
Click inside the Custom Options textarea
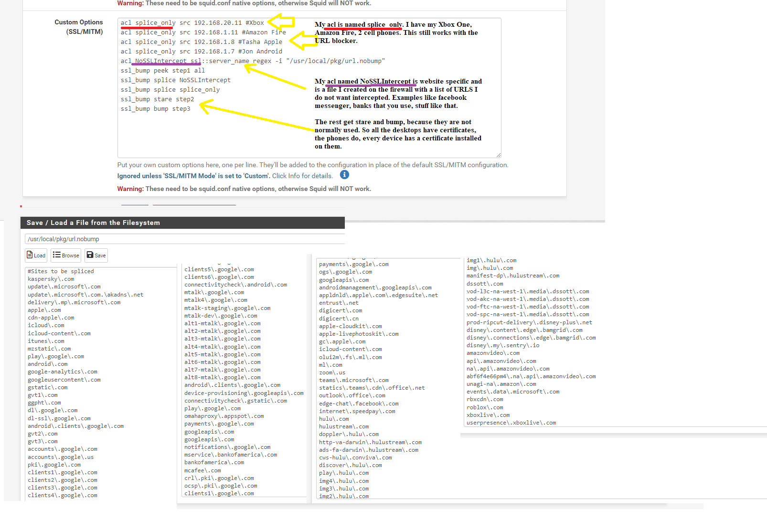tap(309, 88)
